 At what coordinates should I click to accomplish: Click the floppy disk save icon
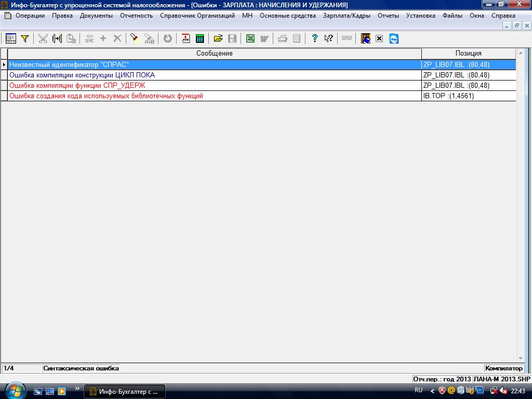click(232, 38)
